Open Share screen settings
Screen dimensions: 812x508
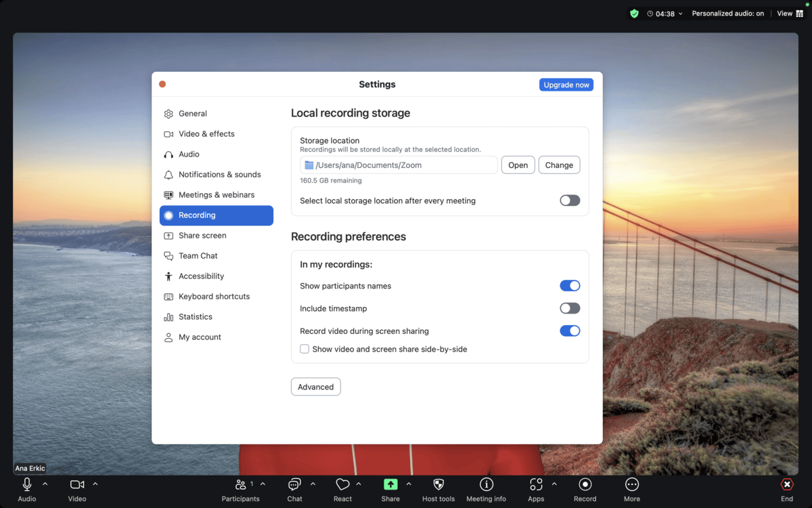tap(217, 236)
